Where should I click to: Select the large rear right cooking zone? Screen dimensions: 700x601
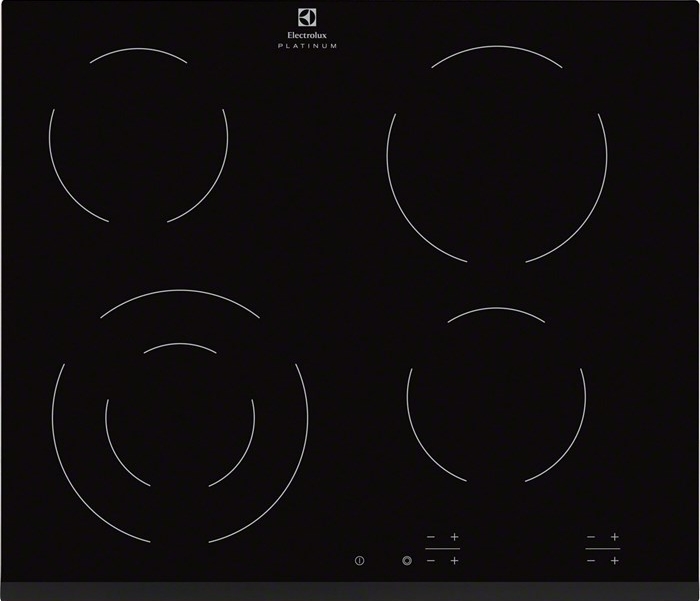point(497,154)
